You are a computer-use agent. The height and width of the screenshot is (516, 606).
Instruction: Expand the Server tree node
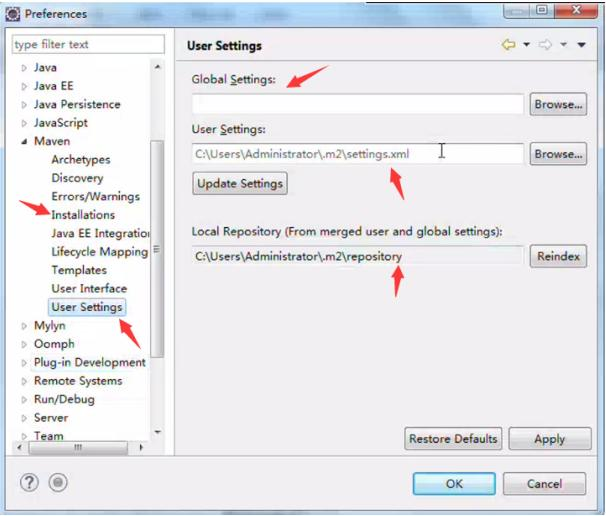coord(24,418)
